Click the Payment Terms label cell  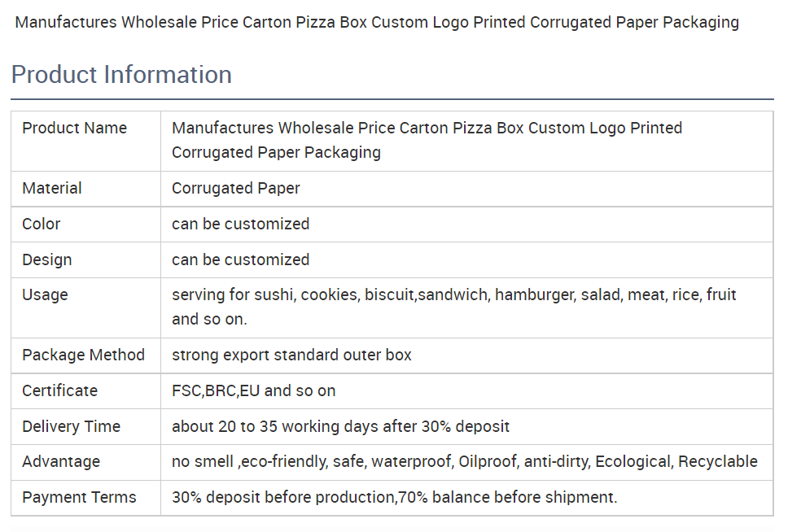79,498
